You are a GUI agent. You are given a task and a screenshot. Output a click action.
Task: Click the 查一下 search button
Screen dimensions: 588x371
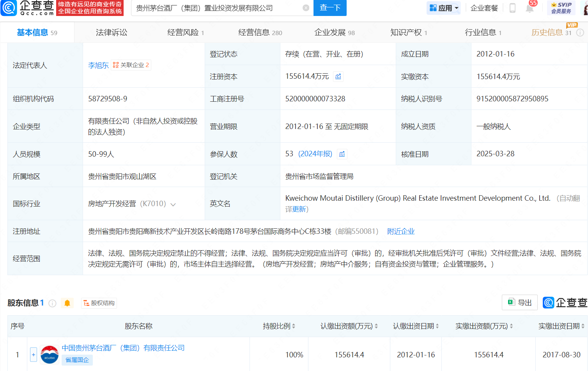[x=330, y=8]
